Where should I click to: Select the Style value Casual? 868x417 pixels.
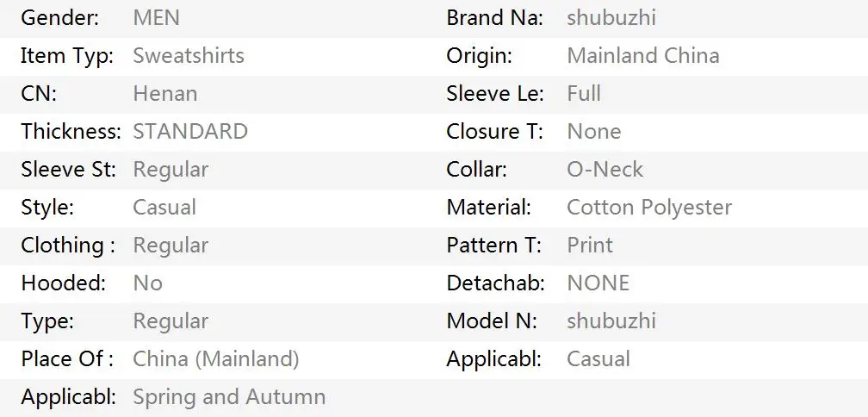point(164,207)
